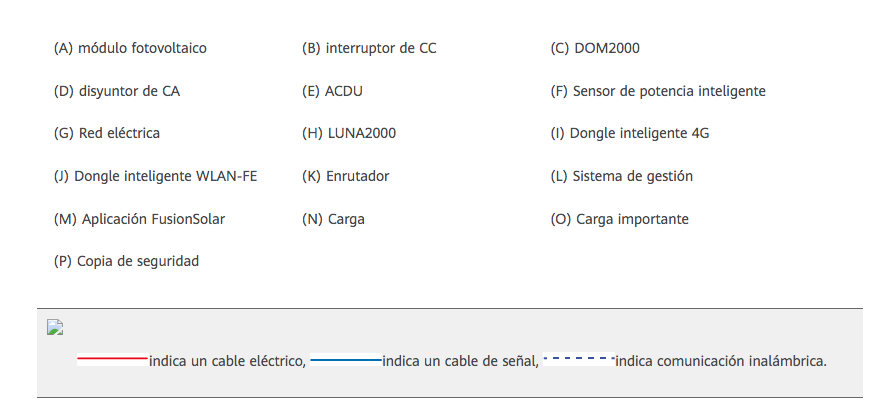Viewport: 893px width, 414px height.
Task: Select '(M) Aplicación FusionSolar' text
Action: 139,219
